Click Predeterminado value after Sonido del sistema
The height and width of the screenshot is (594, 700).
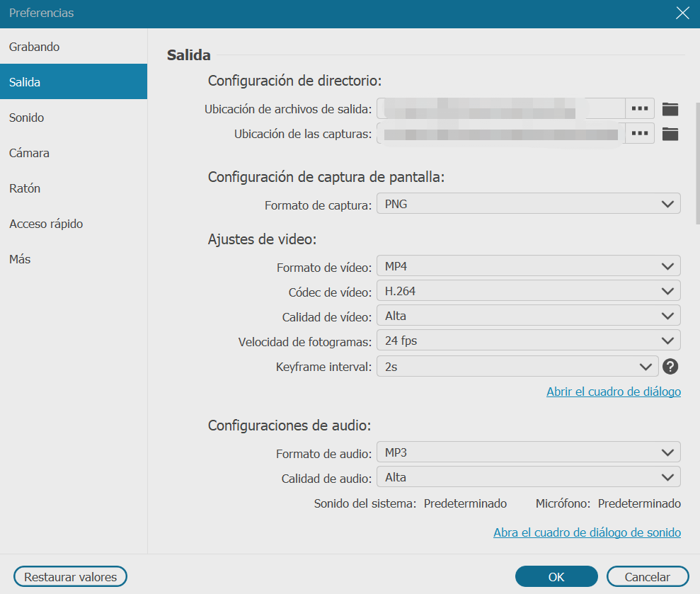(465, 503)
